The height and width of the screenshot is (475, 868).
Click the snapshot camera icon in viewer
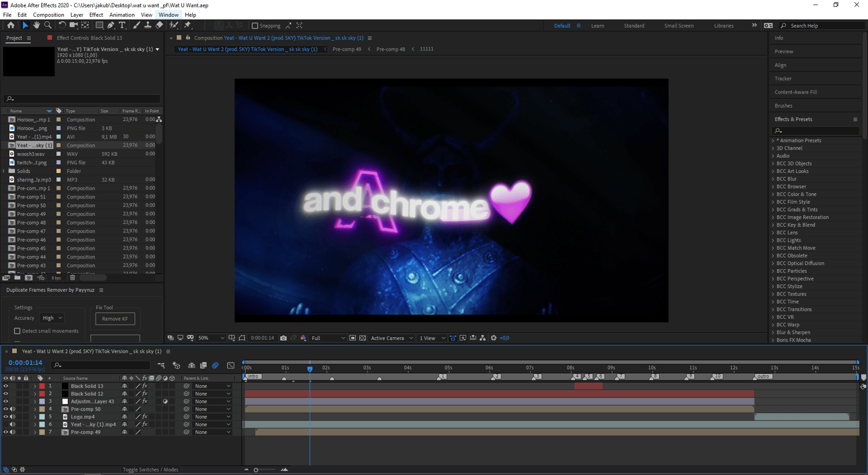(284, 338)
